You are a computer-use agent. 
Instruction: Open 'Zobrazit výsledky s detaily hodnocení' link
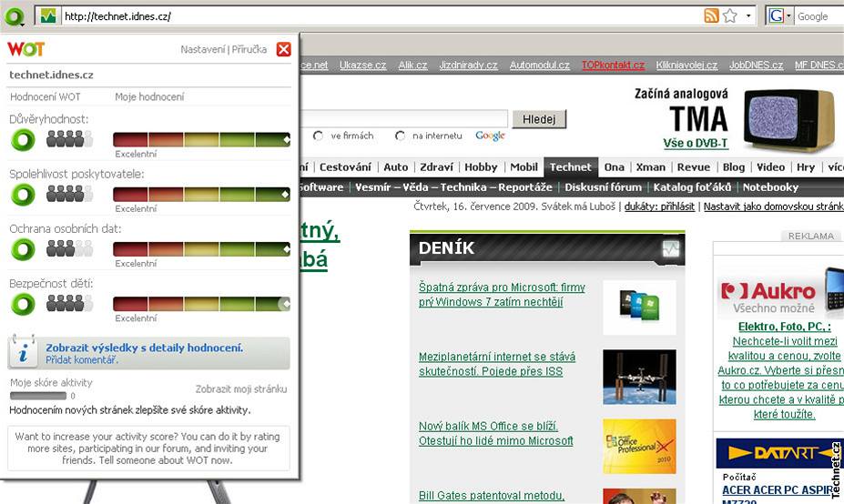coord(145,348)
